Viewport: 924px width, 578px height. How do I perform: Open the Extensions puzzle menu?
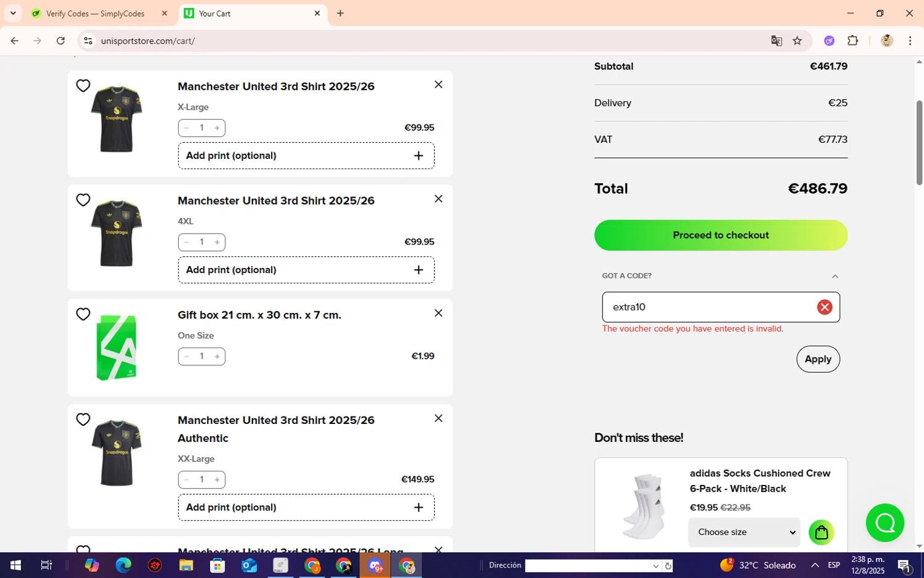pos(853,41)
